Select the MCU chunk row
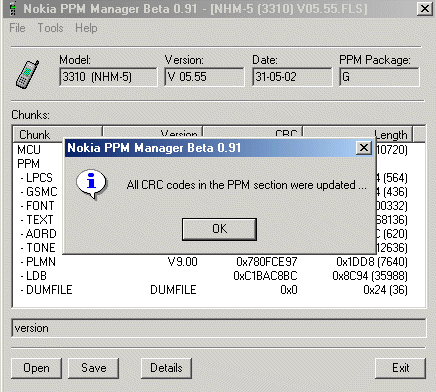436x392 pixels. (29, 150)
